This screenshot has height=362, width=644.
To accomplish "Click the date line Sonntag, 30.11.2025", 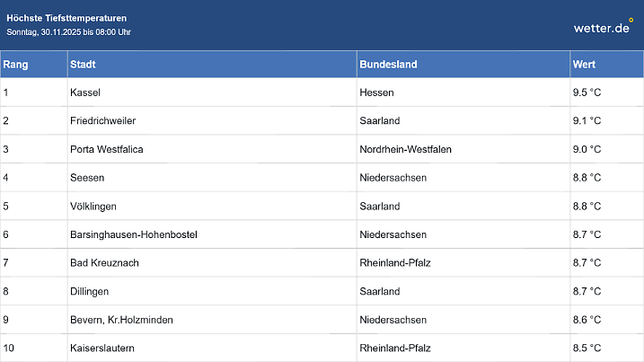I will (x=69, y=32).
